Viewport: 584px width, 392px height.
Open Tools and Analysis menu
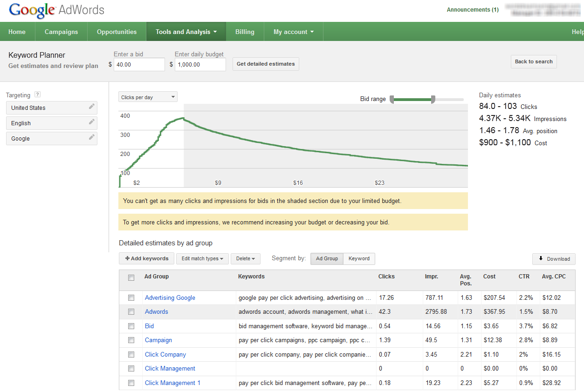click(x=186, y=32)
